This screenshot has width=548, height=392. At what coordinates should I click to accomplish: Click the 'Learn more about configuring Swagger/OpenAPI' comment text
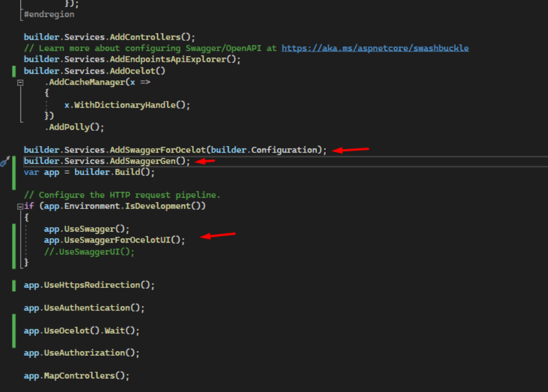(150, 48)
